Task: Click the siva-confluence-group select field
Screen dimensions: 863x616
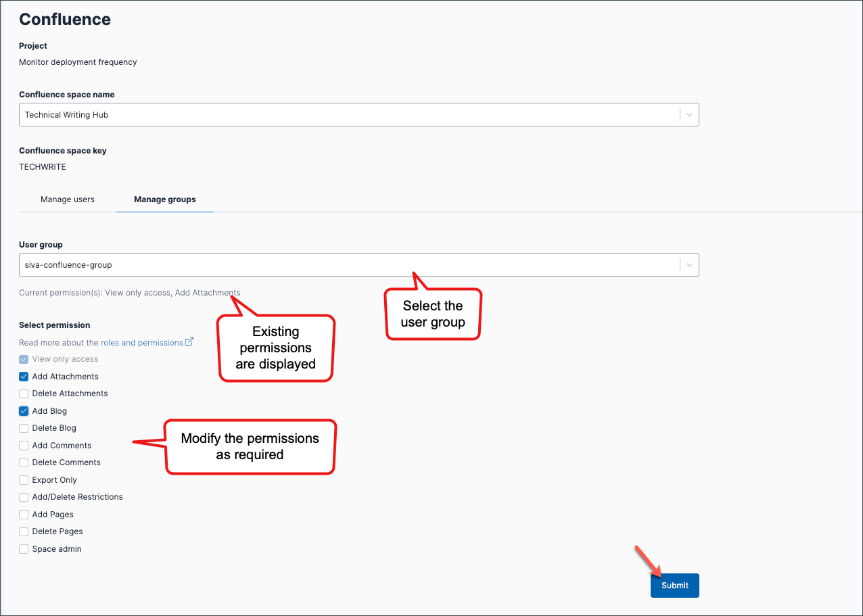Action: coord(358,265)
